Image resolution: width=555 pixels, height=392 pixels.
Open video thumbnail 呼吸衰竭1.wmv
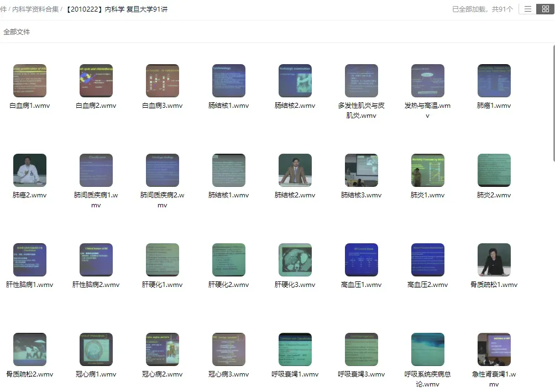[x=295, y=349]
